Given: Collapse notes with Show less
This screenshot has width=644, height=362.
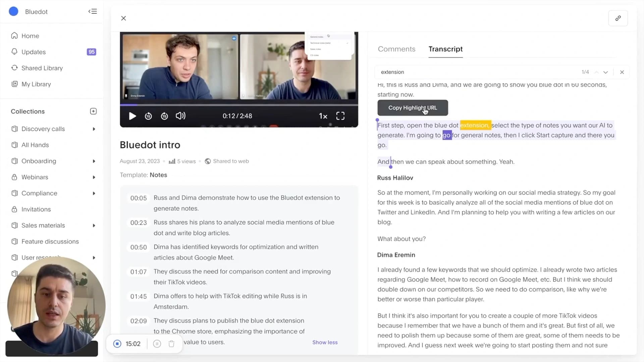Looking at the screenshot, I should [325, 342].
